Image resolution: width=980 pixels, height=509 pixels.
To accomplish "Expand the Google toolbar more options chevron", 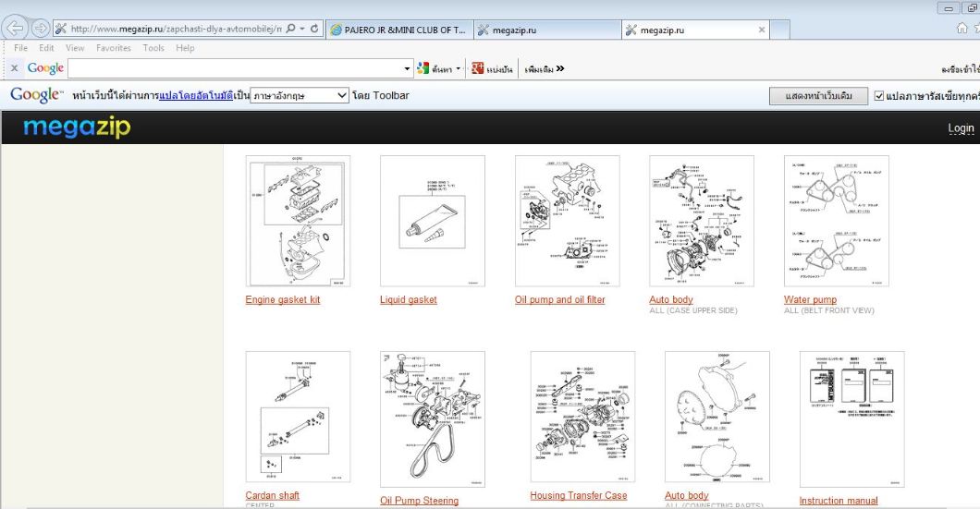I will pos(560,68).
